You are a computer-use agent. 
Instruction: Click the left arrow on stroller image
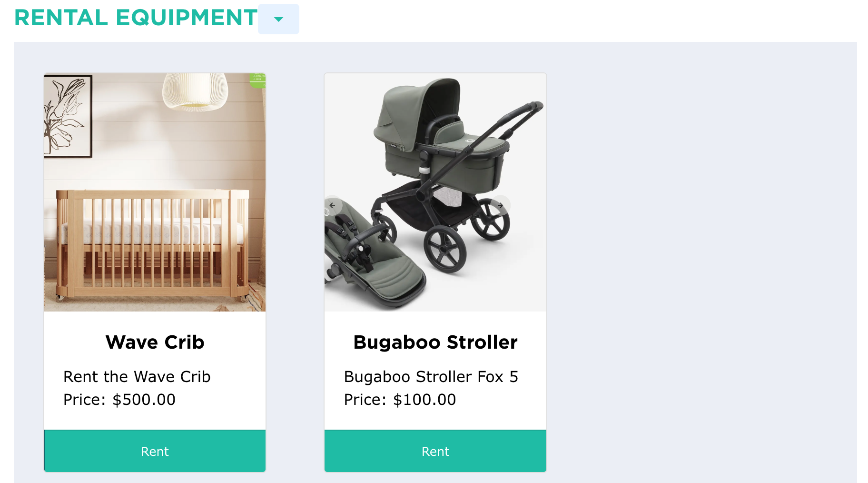coord(332,205)
